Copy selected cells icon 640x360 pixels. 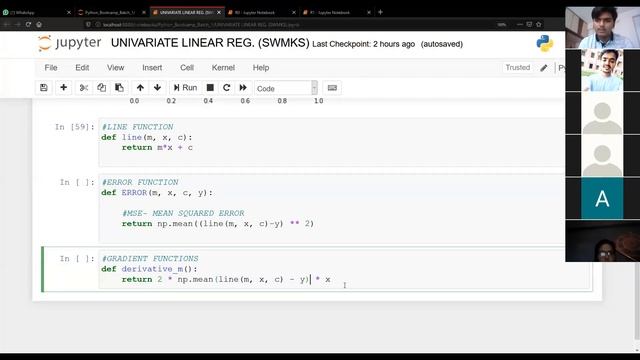pos(101,88)
